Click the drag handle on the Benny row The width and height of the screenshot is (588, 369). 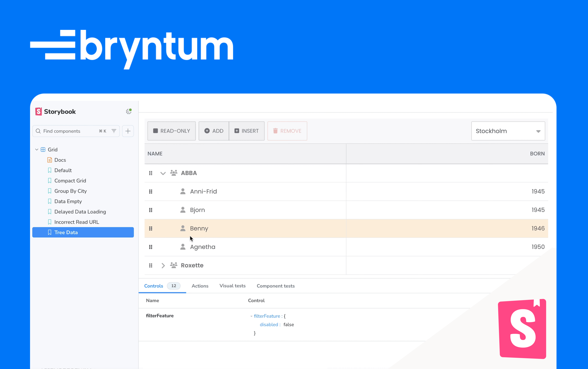tap(151, 228)
